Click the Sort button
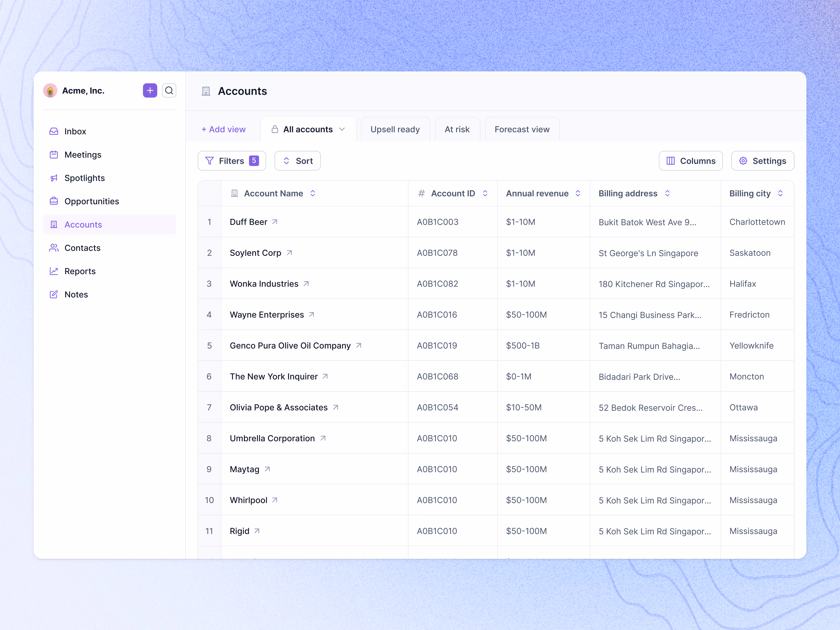 point(297,161)
